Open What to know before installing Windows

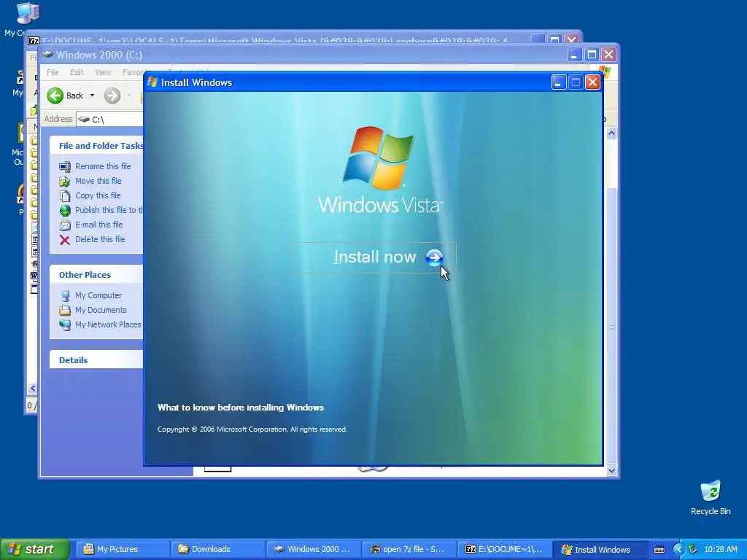click(x=241, y=408)
